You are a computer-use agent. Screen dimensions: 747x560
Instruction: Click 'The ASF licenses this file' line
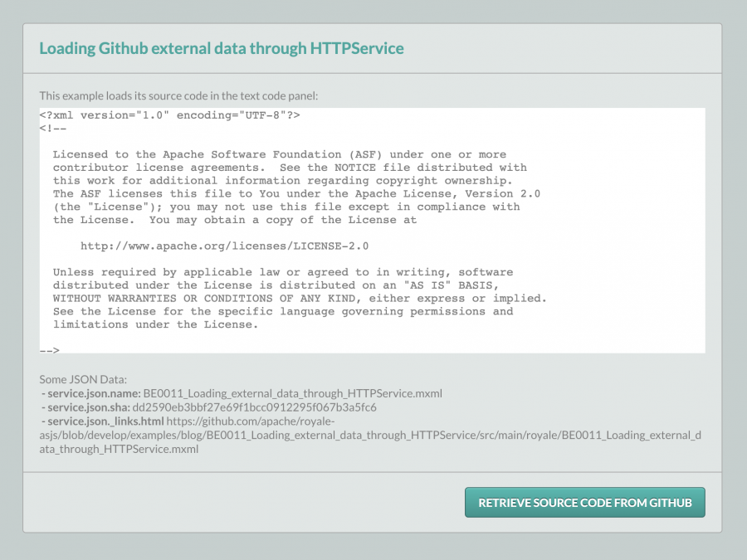point(296,193)
